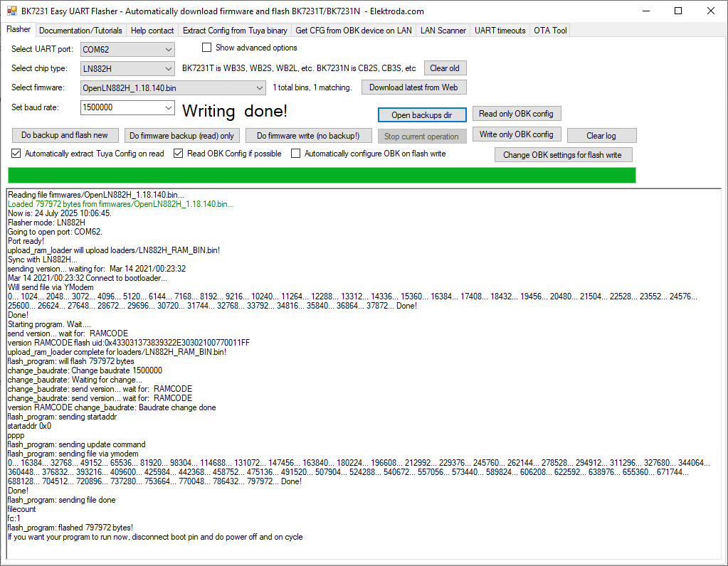Expand the UART port COM62 dropdown
This screenshot has height=566, width=728.
coord(168,49)
